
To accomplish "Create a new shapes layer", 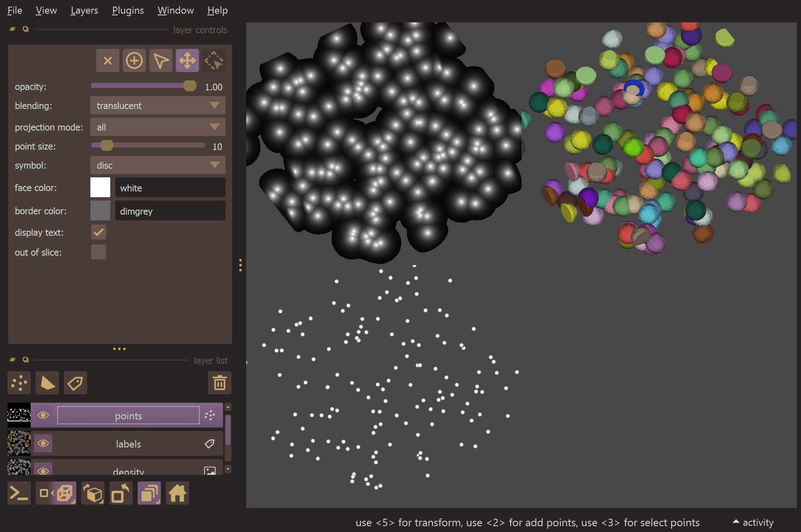I will pyautogui.click(x=47, y=383).
